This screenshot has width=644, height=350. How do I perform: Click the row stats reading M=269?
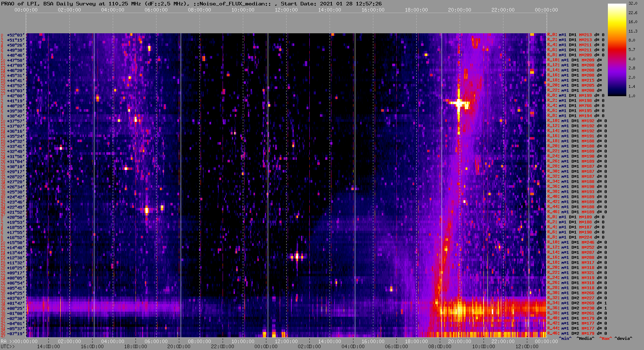click(x=577, y=303)
